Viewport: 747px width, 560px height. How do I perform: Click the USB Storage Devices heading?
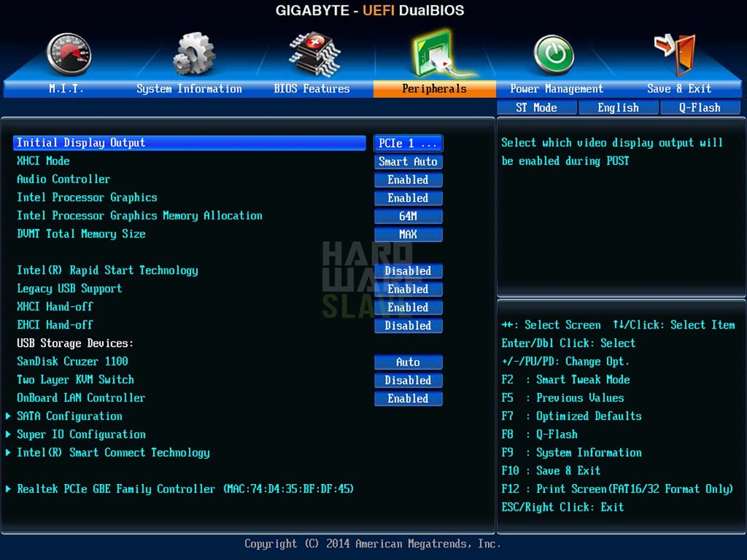(x=75, y=343)
